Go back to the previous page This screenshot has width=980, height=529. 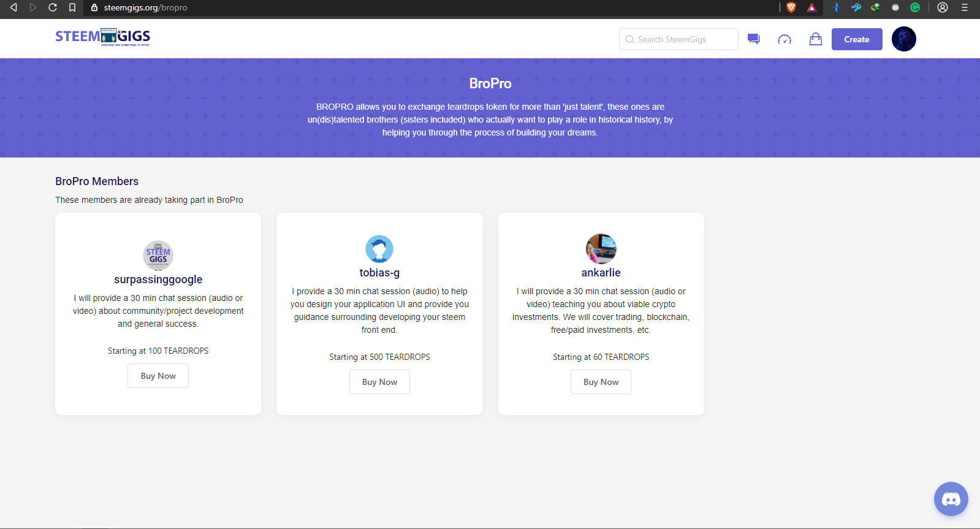[x=13, y=7]
